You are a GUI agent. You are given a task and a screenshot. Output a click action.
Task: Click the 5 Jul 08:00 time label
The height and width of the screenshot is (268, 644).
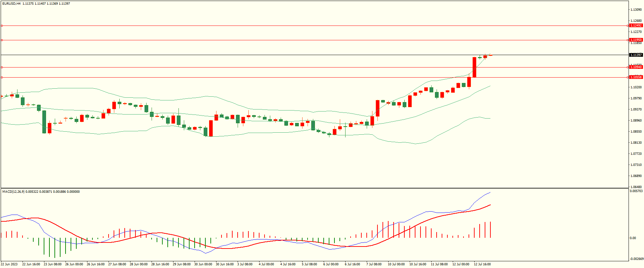[310, 264]
